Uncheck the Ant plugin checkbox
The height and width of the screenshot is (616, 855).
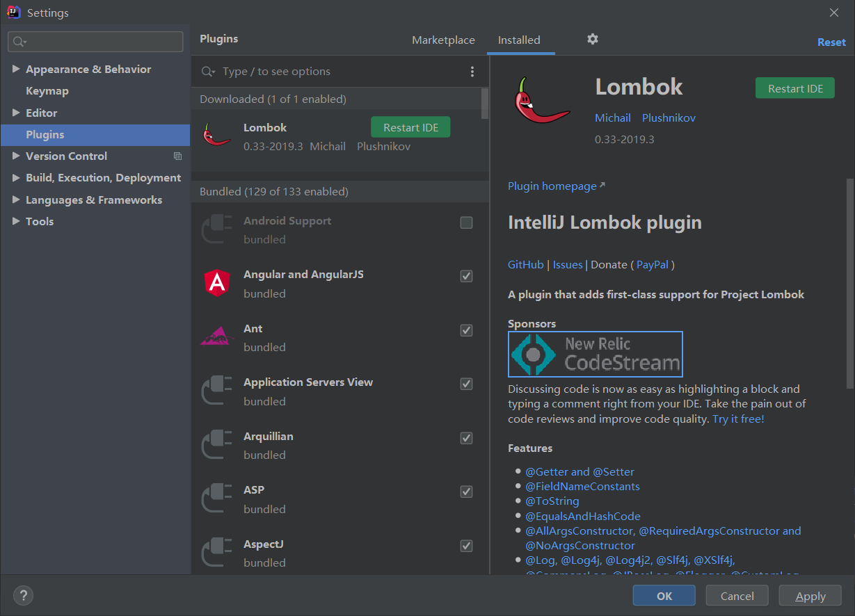click(467, 330)
